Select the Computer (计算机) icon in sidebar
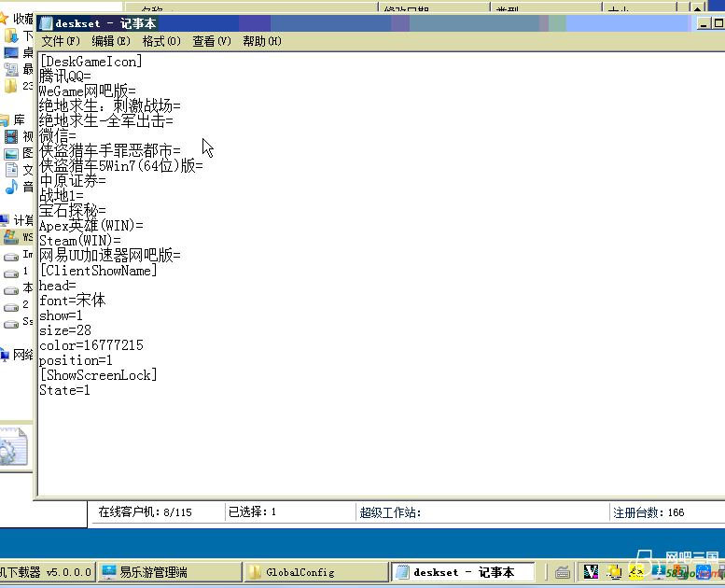This screenshot has width=725, height=588. [4, 219]
